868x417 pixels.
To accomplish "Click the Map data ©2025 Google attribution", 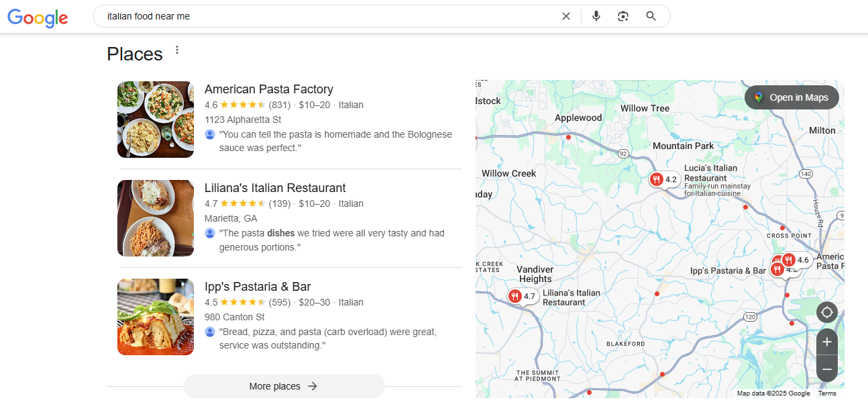I will [x=773, y=393].
